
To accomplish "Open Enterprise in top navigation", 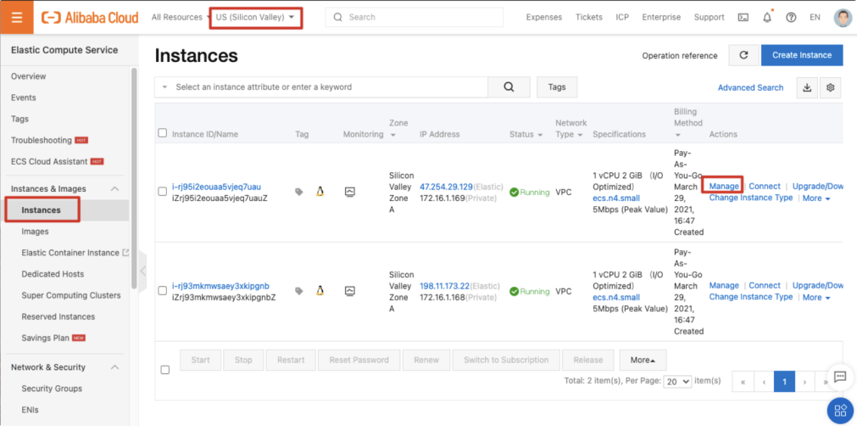I will pos(661,17).
